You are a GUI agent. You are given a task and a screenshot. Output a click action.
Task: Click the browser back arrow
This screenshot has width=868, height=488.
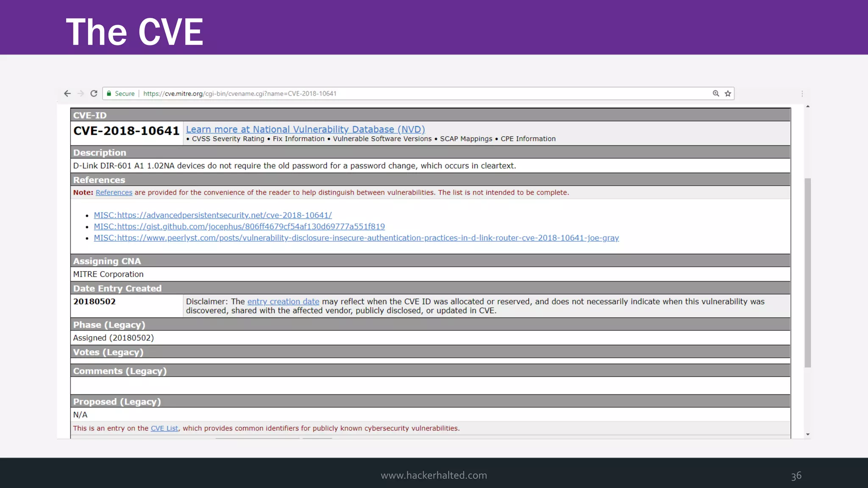tap(67, 94)
